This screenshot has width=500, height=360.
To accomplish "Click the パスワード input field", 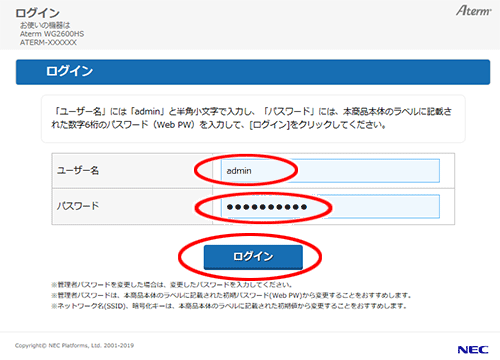I will (x=330, y=207).
